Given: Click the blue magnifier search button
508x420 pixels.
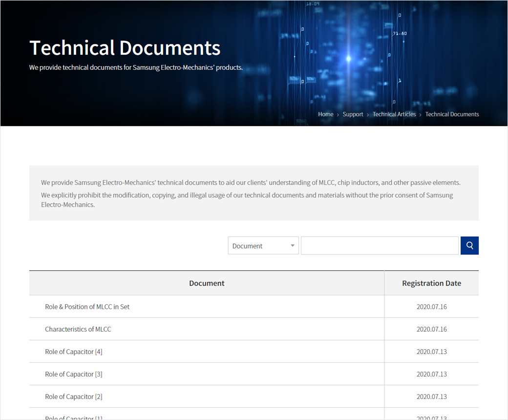Looking at the screenshot, I should [x=469, y=246].
